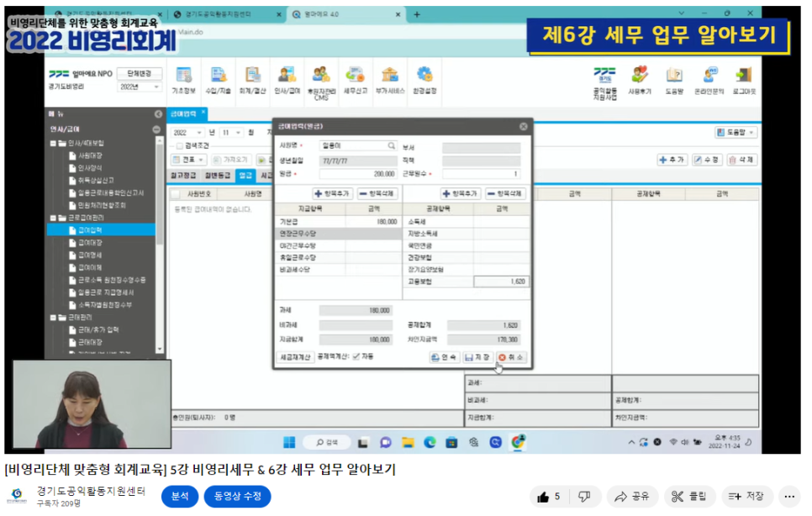812x516 pixels.
Task: Open the 공익활동 지원사업 icon
Action: point(605,83)
